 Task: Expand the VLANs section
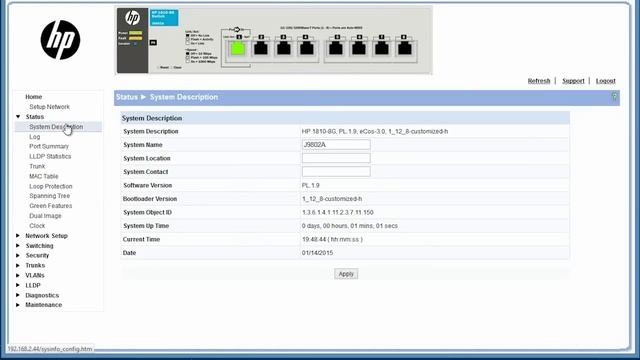click(18, 276)
